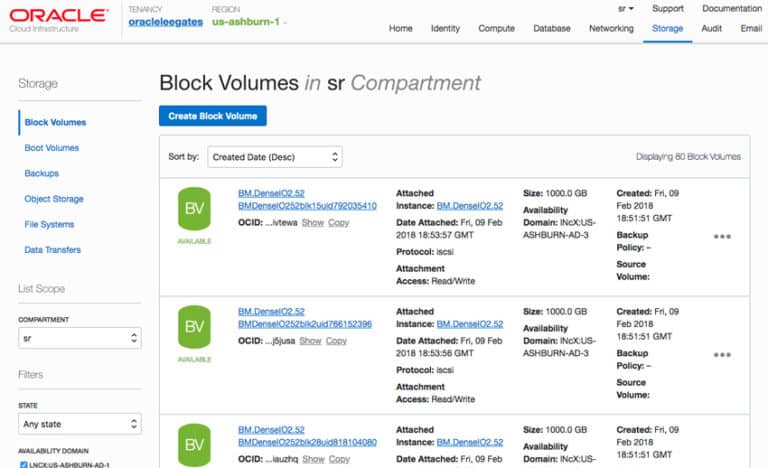The height and width of the screenshot is (468, 768).
Task: Open attached instance link for volume ...ivtewa
Action: tap(470, 206)
